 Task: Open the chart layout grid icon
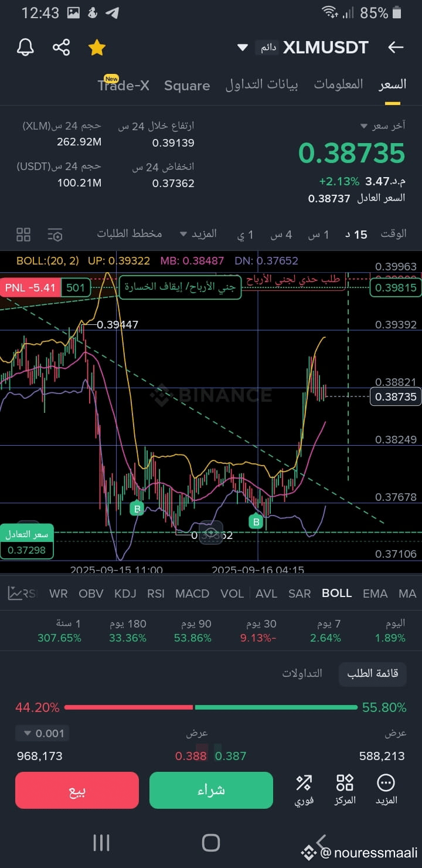[23, 235]
